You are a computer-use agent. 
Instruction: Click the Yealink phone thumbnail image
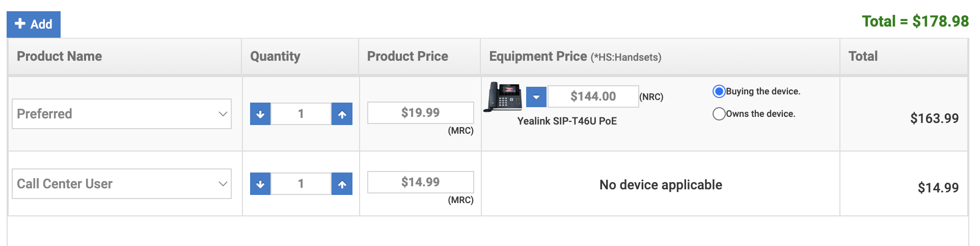coord(503,96)
